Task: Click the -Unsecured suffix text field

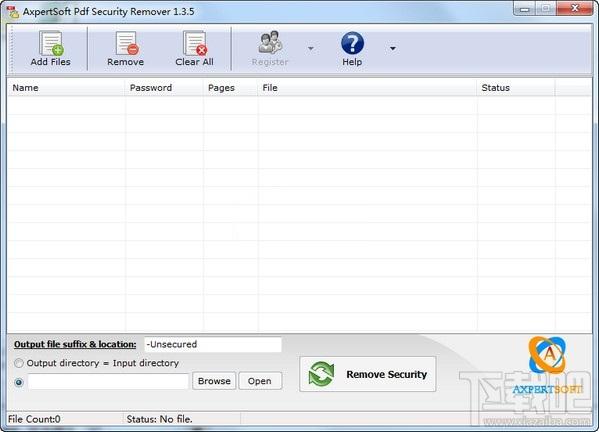Action: 213,345
